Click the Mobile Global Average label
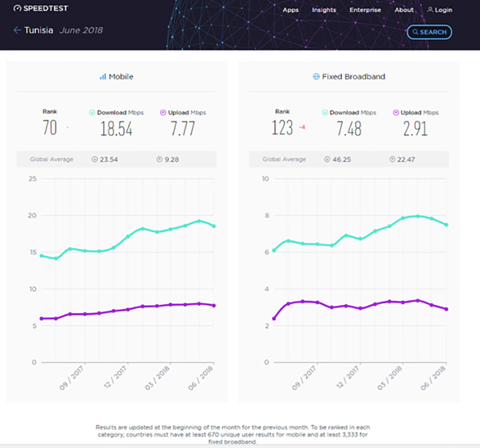This screenshot has width=480, height=448. coord(52,159)
